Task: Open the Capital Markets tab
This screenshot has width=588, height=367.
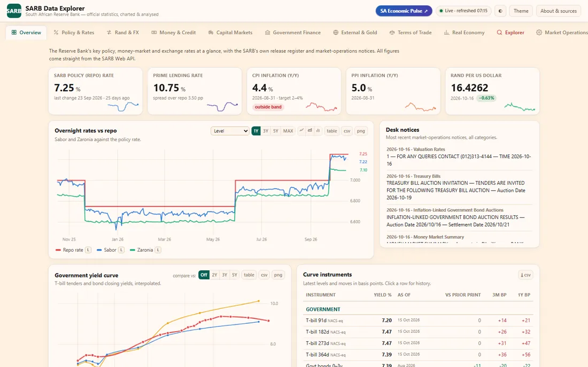Action: tap(230, 33)
